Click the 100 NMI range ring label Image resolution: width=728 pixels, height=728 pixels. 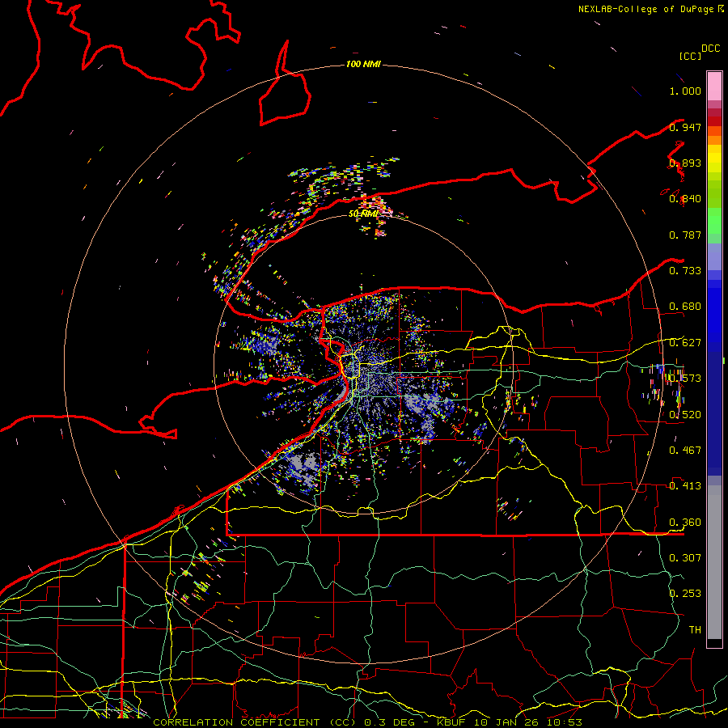[x=363, y=64]
